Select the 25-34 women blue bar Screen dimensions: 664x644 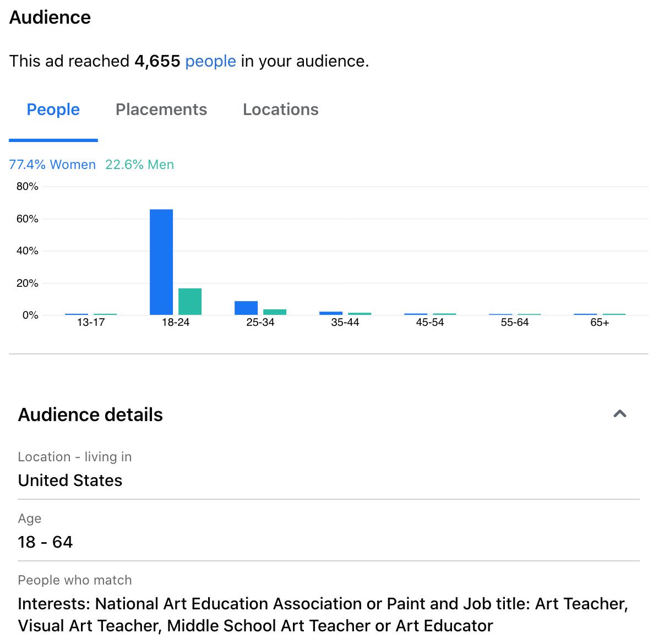(246, 308)
